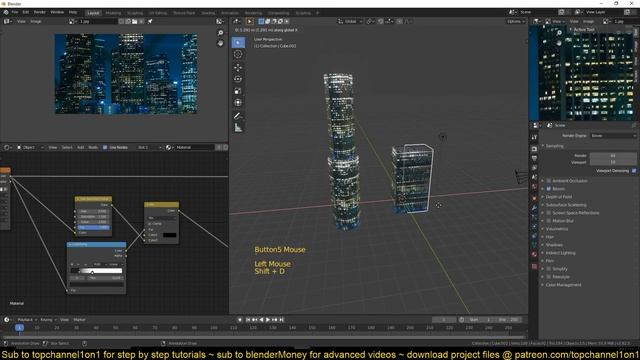
Task: Select the Measure ruler tool
Action: [x=238, y=128]
